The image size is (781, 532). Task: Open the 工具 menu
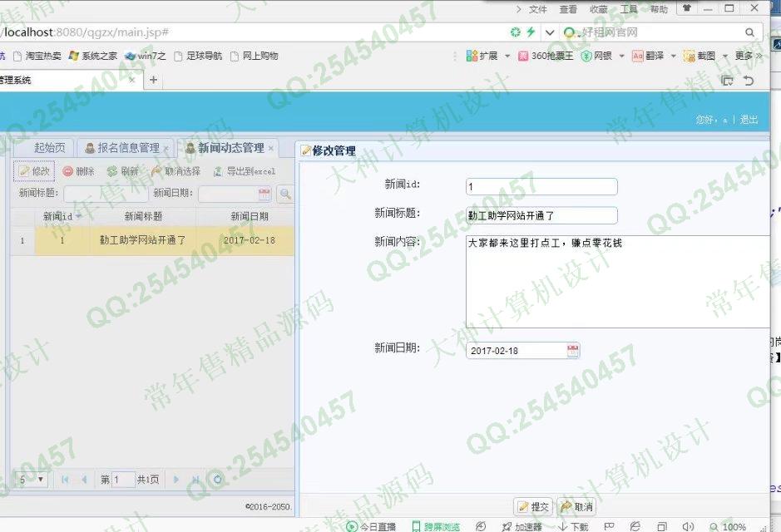(629, 9)
